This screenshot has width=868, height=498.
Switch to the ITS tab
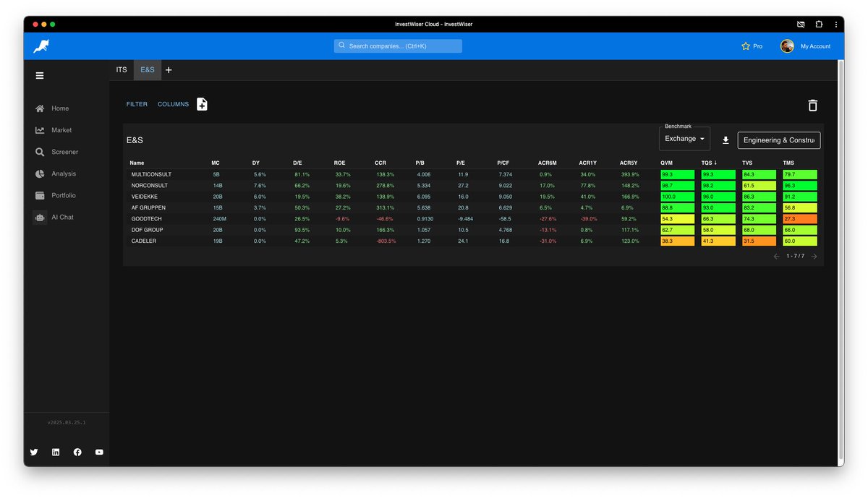(x=122, y=70)
